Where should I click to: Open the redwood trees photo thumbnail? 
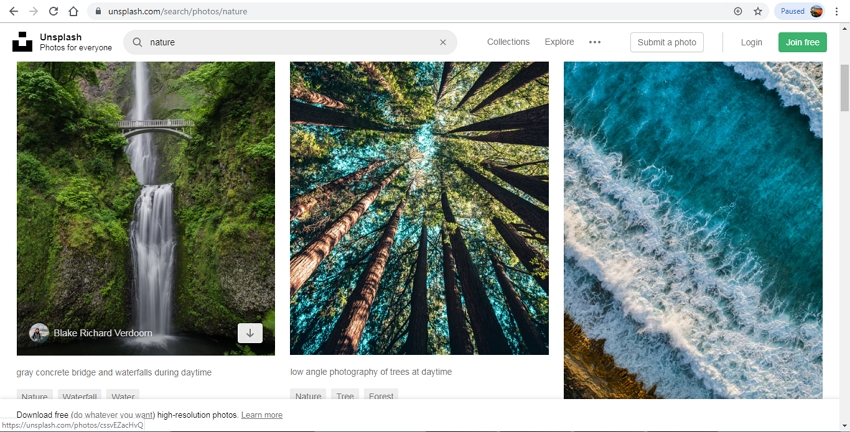tap(419, 208)
